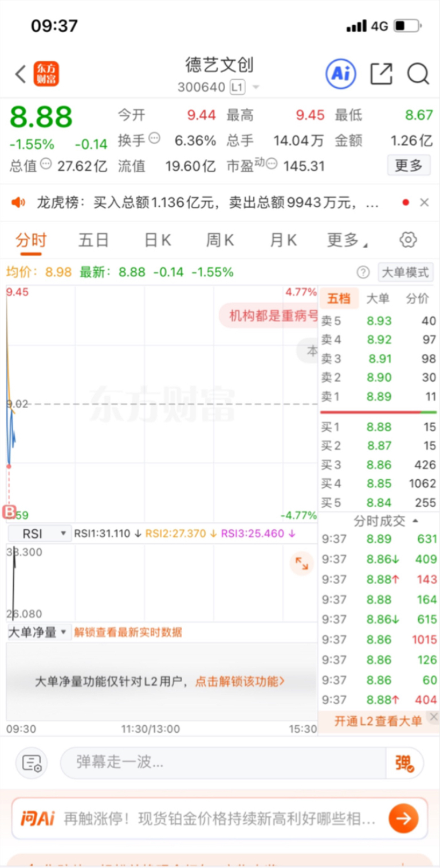Open chart settings gear icon
The width and height of the screenshot is (440, 868).
click(408, 240)
